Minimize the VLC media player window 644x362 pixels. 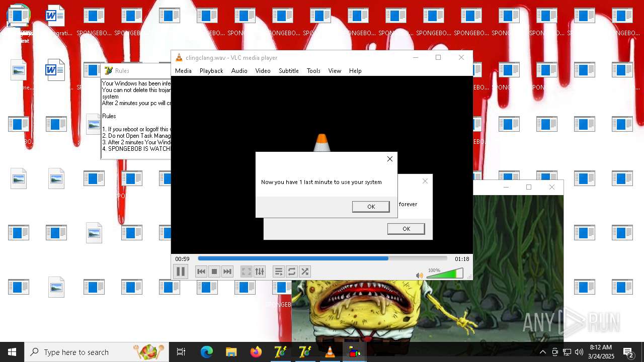(x=416, y=57)
